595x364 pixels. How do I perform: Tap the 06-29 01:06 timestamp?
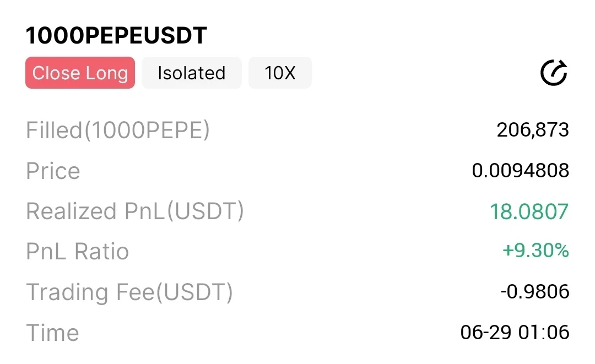[515, 333]
